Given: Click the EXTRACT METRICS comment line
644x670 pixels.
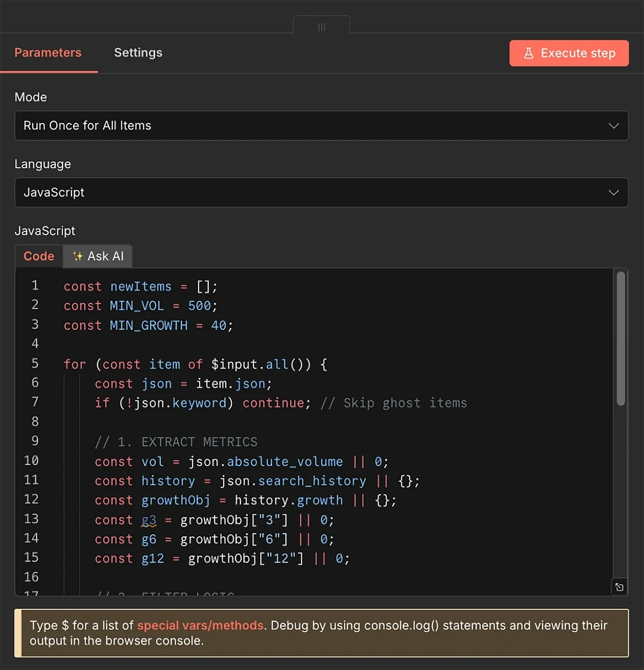Looking at the screenshot, I should 176,441.
